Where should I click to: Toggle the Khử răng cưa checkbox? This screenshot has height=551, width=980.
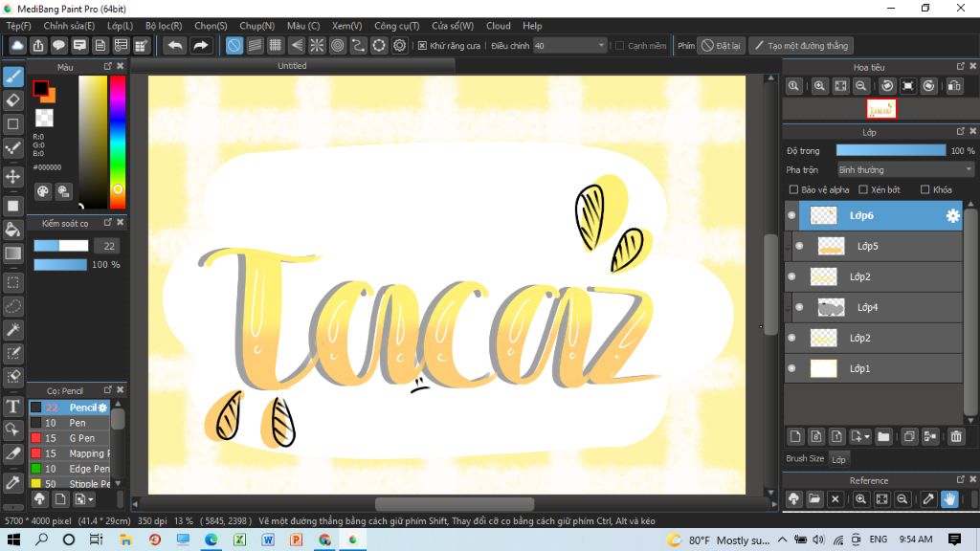tap(422, 46)
